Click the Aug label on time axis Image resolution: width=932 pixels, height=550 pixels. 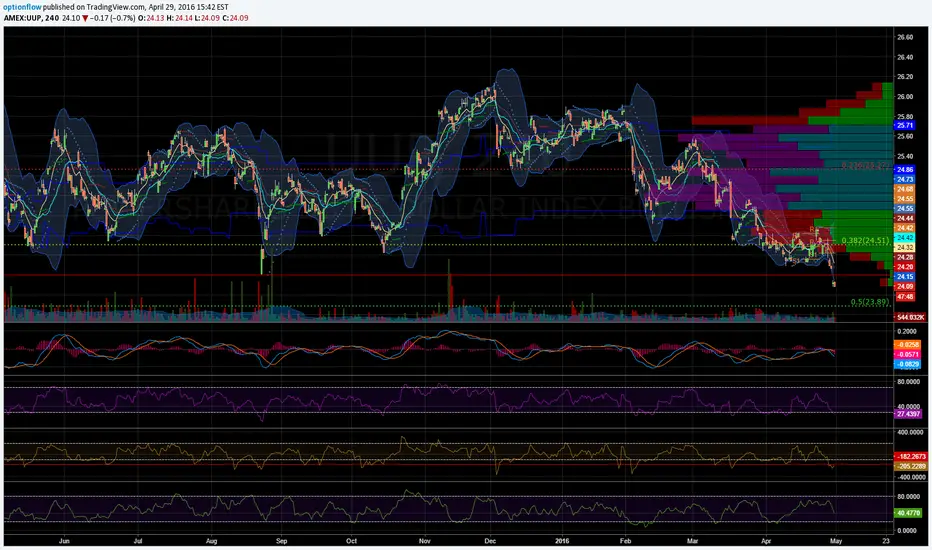coord(211,541)
